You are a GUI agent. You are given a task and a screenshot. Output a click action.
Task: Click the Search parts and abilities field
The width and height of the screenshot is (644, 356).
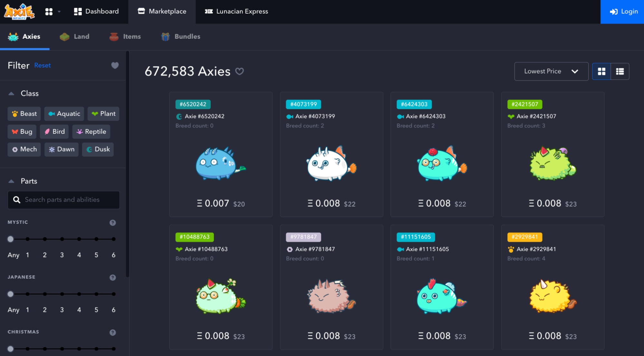[x=64, y=200]
